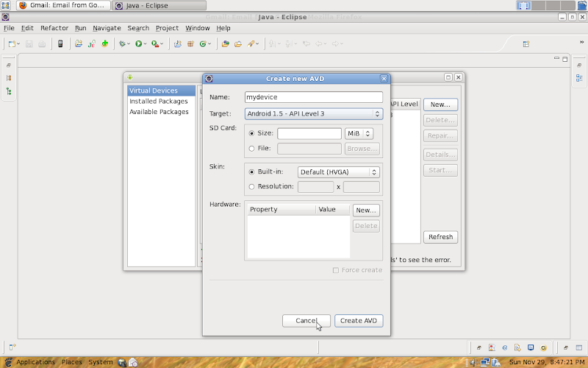Select the Built-in skin radio button
This screenshot has width=588, height=368.
[251, 172]
